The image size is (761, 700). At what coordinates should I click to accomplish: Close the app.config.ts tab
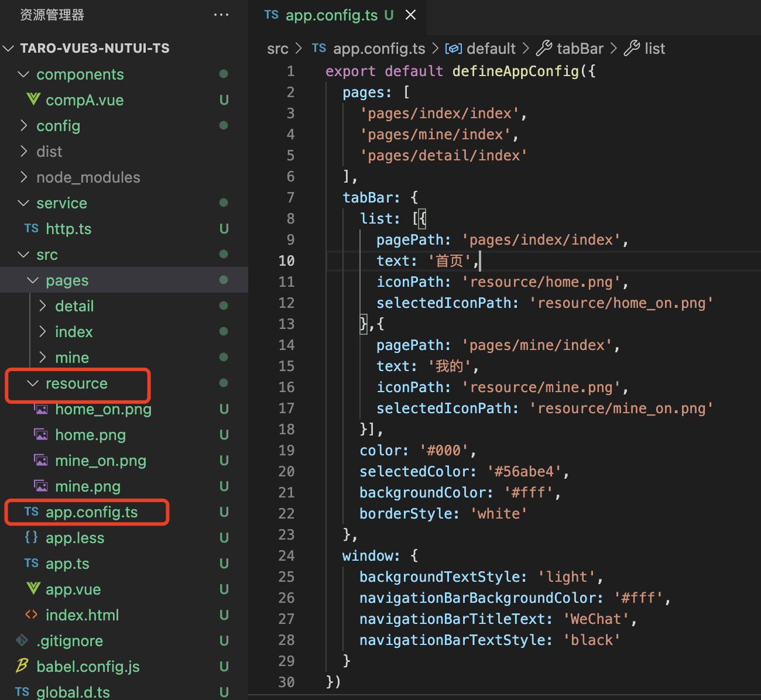pos(411,15)
